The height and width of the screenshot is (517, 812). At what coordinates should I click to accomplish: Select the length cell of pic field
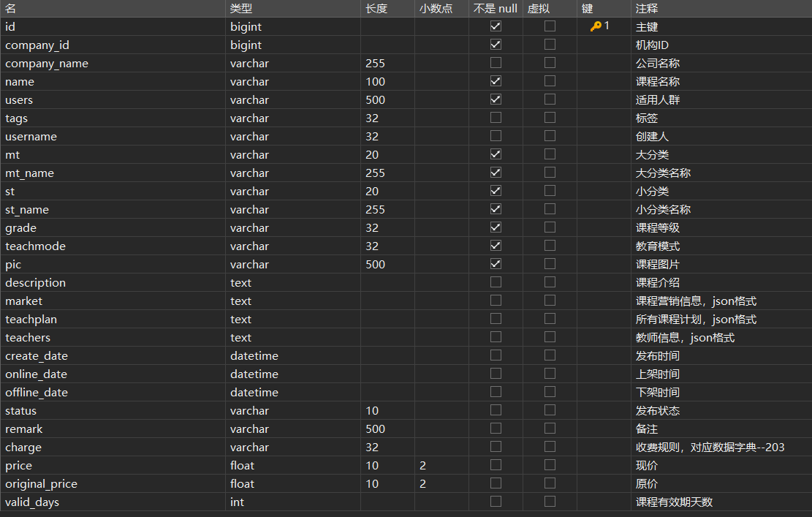pos(387,264)
